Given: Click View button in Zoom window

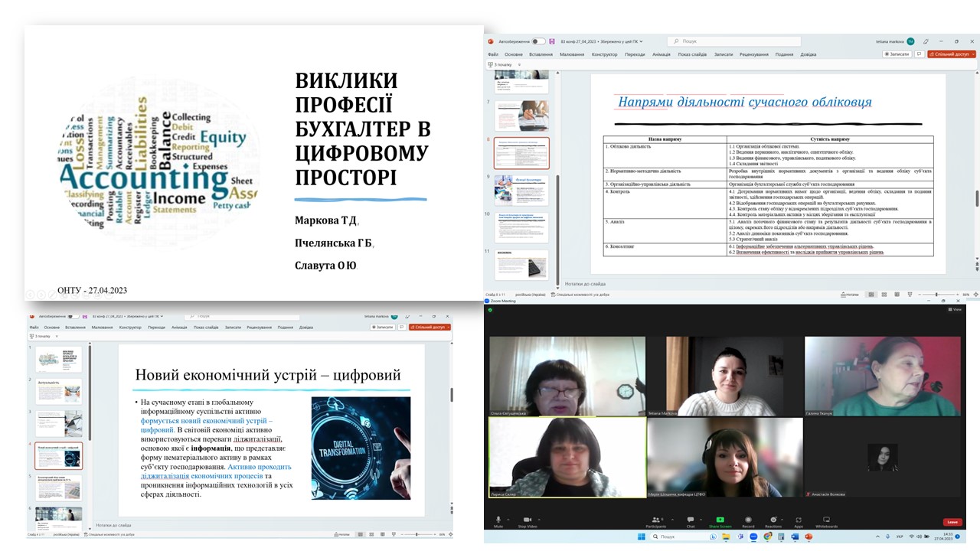Looking at the screenshot, I should point(954,310).
